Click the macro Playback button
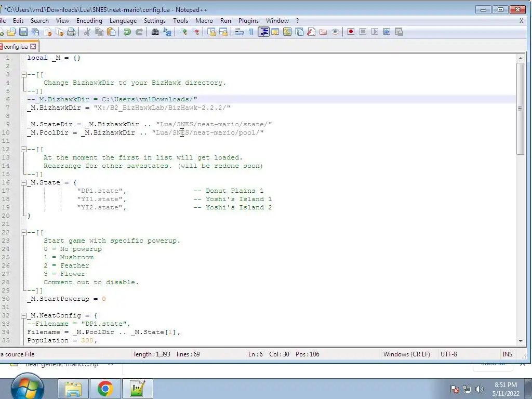This screenshot has width=532, height=399. [x=375, y=32]
